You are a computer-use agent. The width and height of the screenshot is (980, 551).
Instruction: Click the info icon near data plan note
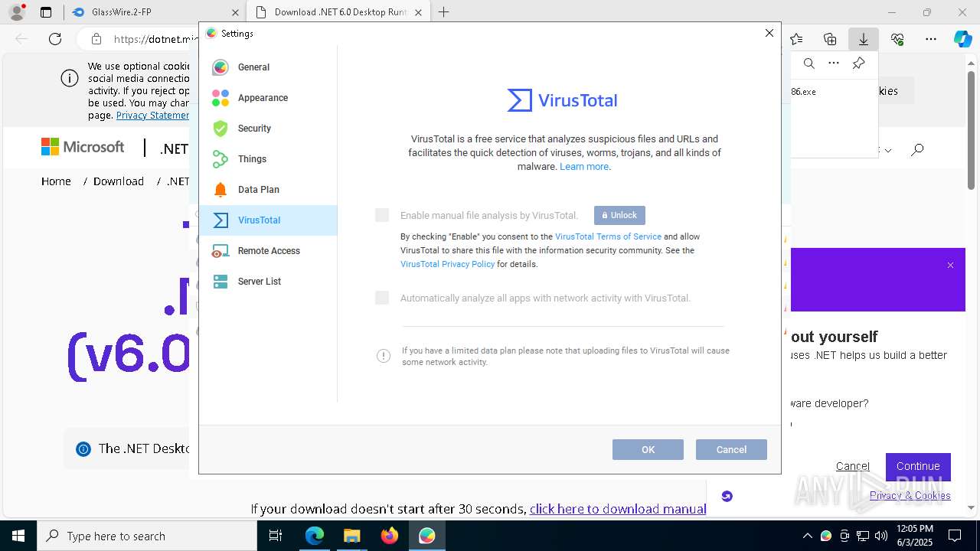(384, 356)
